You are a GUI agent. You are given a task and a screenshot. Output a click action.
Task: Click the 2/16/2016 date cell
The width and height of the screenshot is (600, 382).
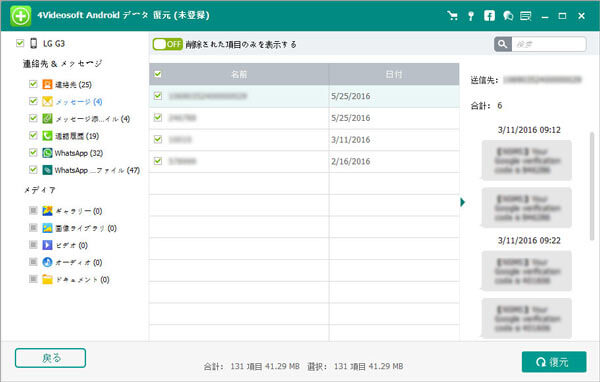click(351, 162)
